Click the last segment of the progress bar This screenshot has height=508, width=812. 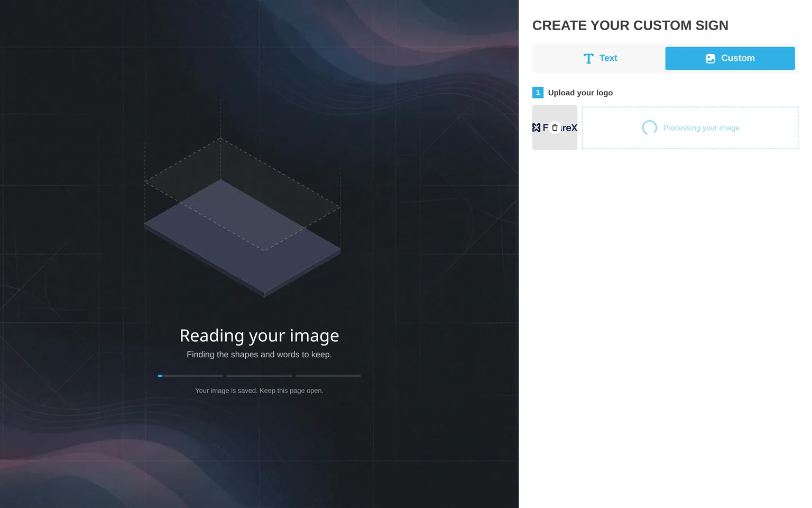pos(328,376)
